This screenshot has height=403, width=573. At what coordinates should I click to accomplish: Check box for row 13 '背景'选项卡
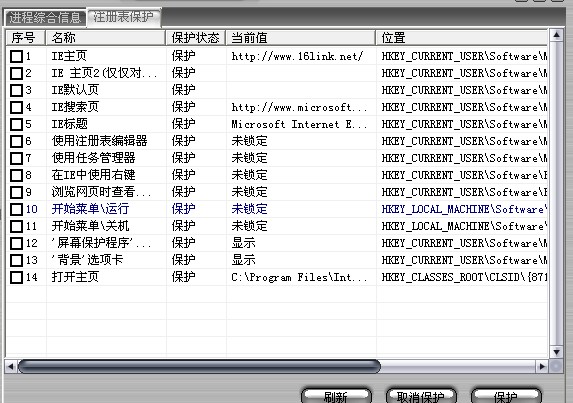16,260
